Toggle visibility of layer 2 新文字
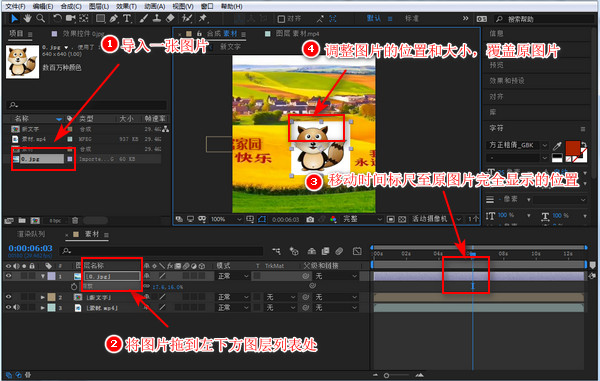600x381 pixels. (8, 297)
